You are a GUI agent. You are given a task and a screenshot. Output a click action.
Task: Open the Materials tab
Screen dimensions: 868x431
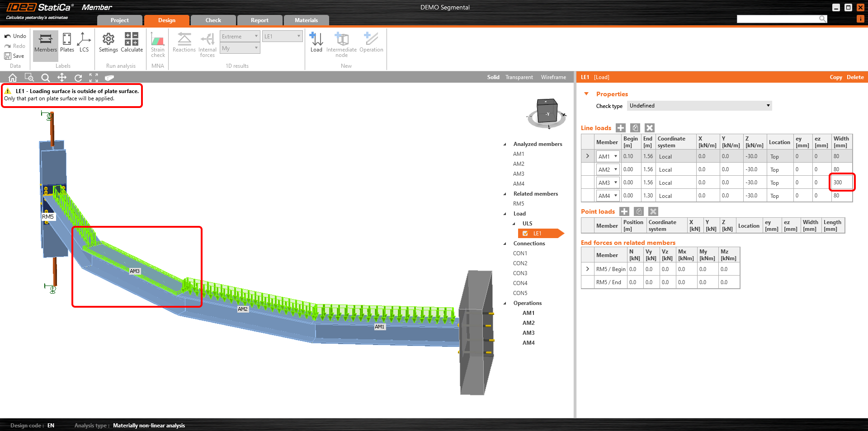tap(306, 20)
